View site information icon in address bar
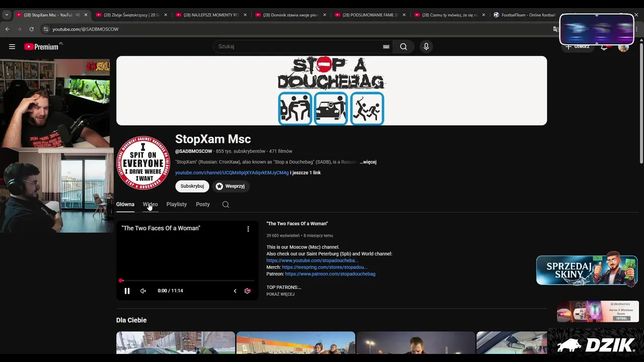 coord(46,29)
